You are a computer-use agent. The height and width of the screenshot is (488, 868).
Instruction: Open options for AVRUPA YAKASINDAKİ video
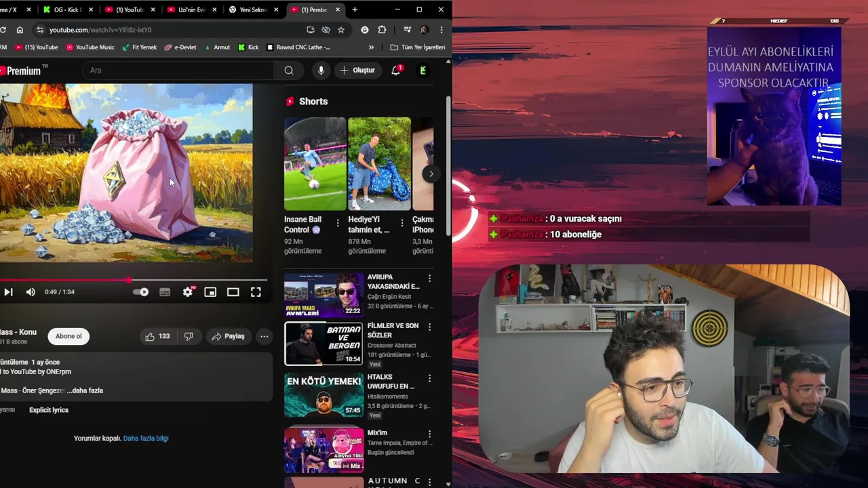coord(429,279)
